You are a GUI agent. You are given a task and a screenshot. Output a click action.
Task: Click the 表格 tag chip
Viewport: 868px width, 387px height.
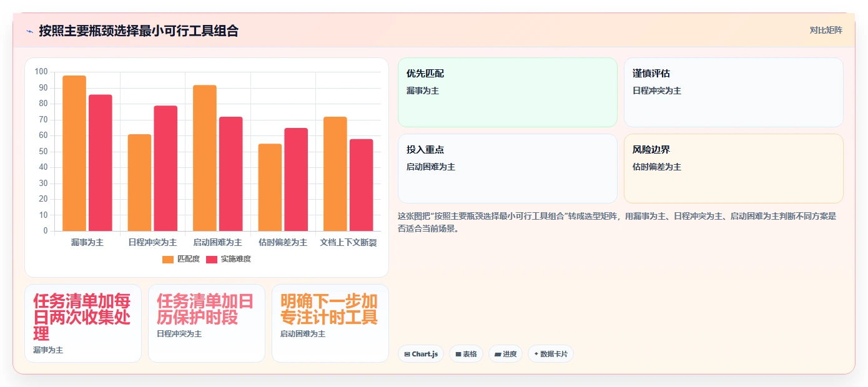(466, 354)
